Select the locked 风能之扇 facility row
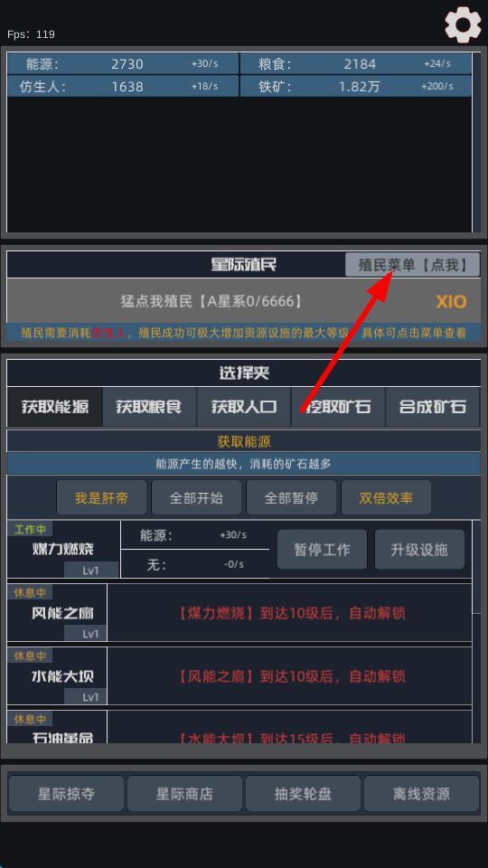 tap(239, 613)
